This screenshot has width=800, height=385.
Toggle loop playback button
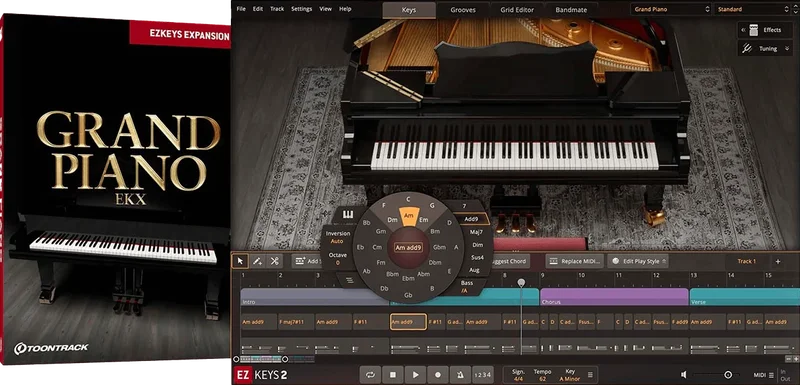coord(370,375)
